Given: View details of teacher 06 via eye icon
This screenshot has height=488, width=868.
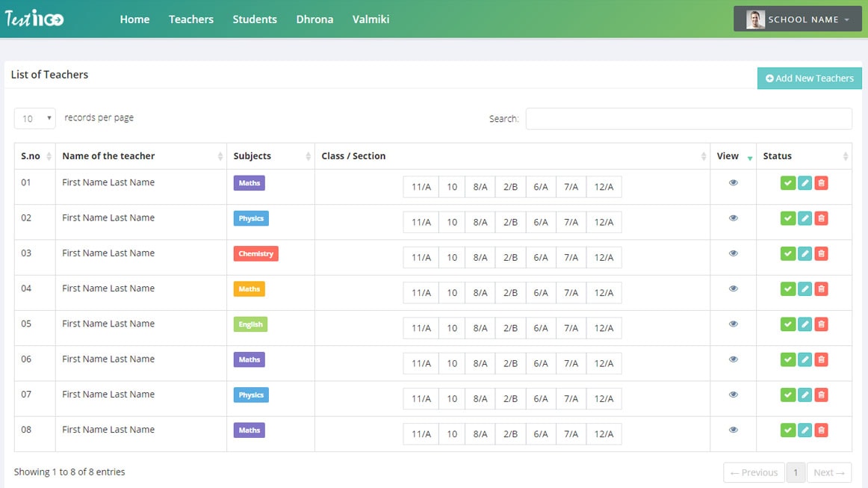Looking at the screenshot, I should [733, 359].
